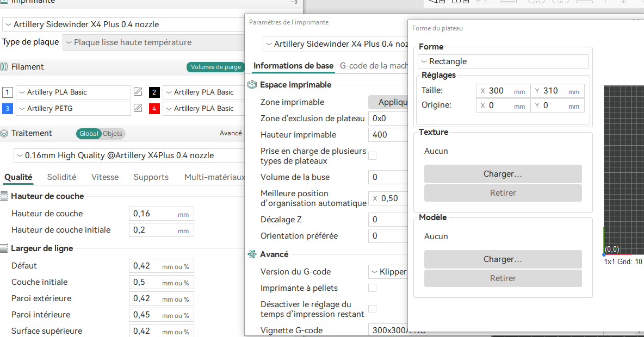Screen dimensions: 644x337
Task: Open filament 3 Artillery PETG dropdown
Action: 73,109
